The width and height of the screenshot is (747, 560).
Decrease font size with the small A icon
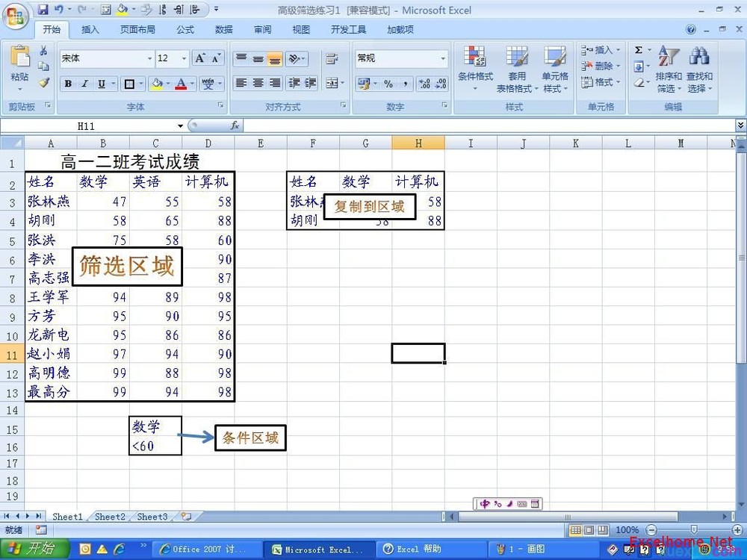pos(216,58)
